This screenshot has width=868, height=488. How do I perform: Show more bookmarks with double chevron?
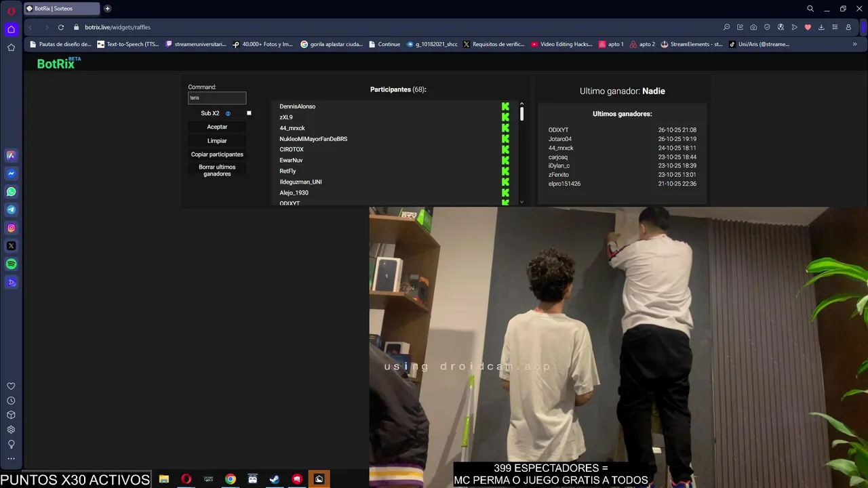point(854,44)
